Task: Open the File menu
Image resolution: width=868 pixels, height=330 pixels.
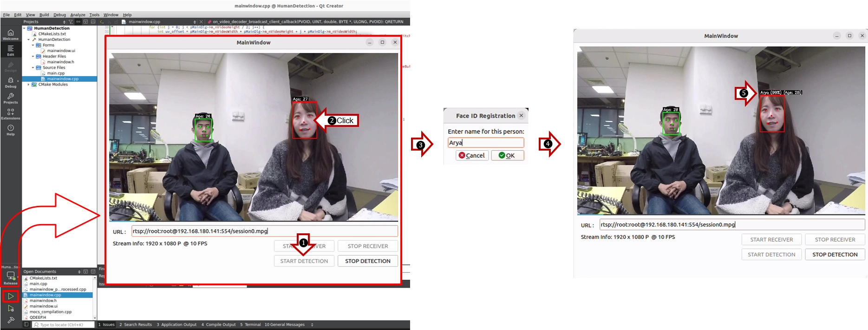Action: tap(7, 15)
